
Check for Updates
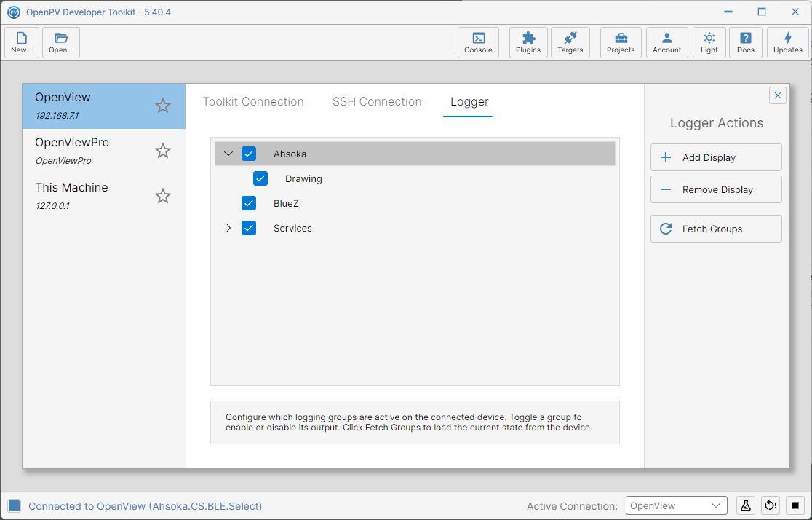(788, 42)
